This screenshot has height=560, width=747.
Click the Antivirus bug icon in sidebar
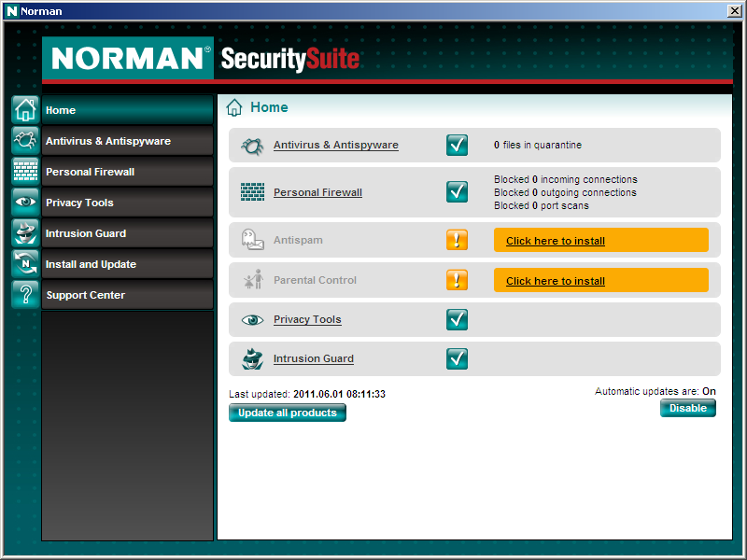pos(25,141)
